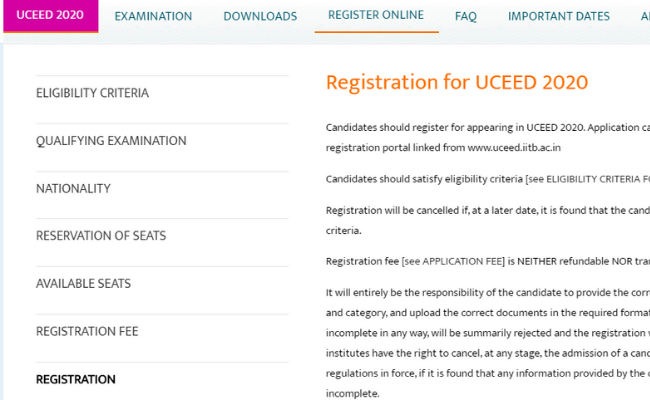
Task: Click the cut-off tab after IMPORTANT DATES
Action: pos(644,17)
